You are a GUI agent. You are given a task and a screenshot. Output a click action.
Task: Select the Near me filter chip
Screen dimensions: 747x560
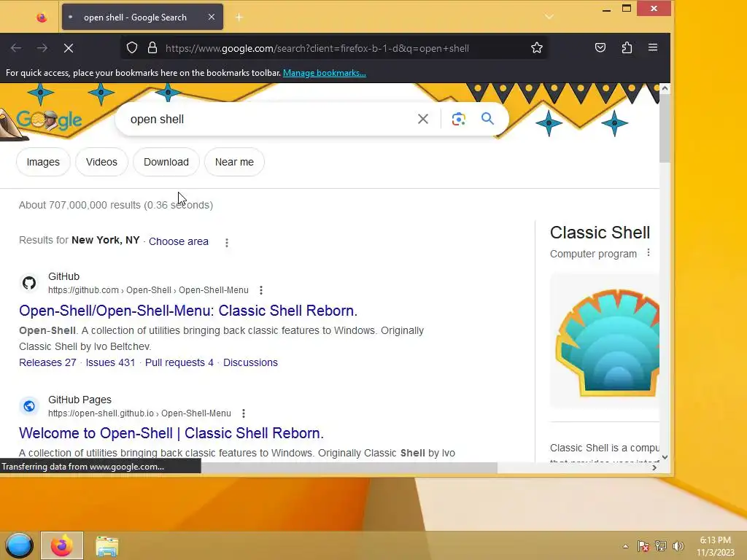point(234,162)
